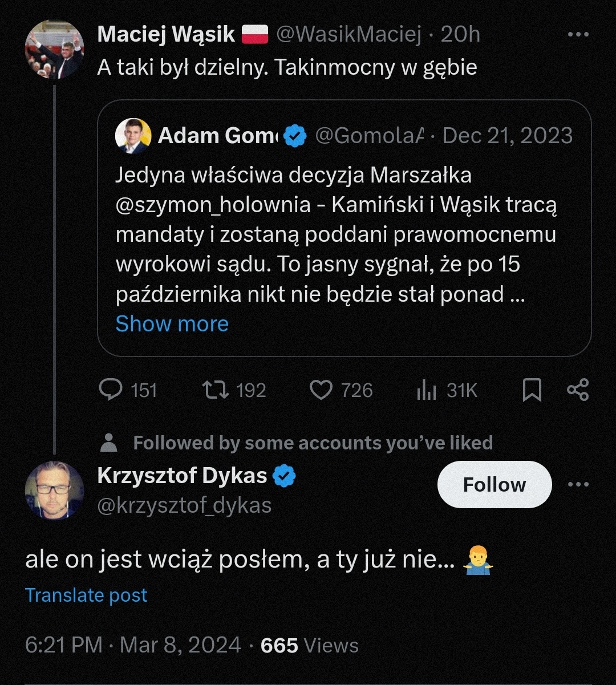This screenshot has width=616, height=685.
Task: Open Maciej Wąsik's profile picture
Action: point(55,50)
